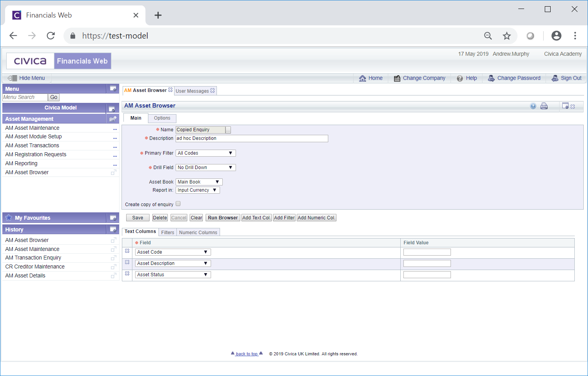588x376 pixels.
Task: Click the new window icon in browser header
Action: (565, 106)
